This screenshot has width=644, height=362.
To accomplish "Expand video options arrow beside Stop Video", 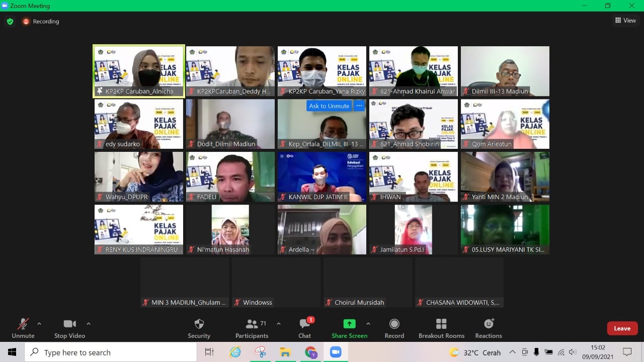I will 89,324.
